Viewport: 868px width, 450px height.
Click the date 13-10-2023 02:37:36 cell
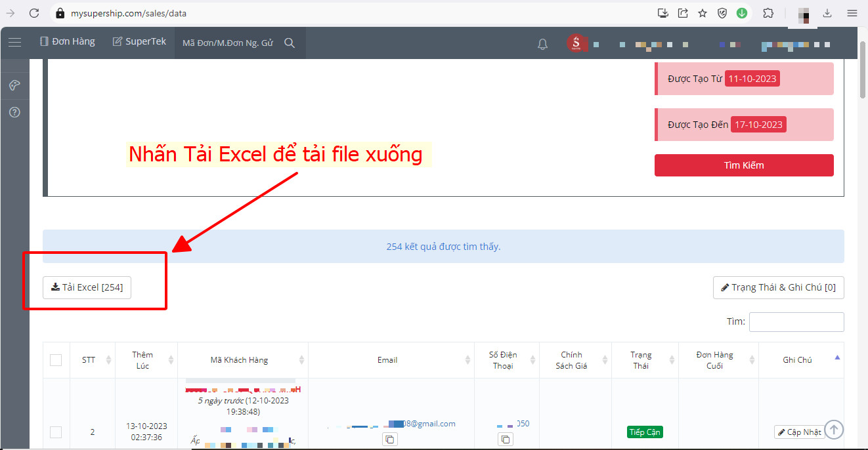(x=146, y=432)
